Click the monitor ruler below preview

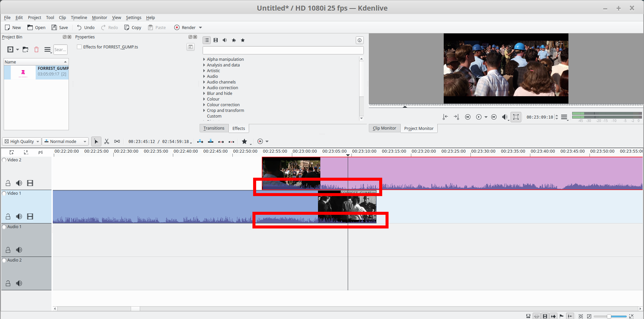506,106
